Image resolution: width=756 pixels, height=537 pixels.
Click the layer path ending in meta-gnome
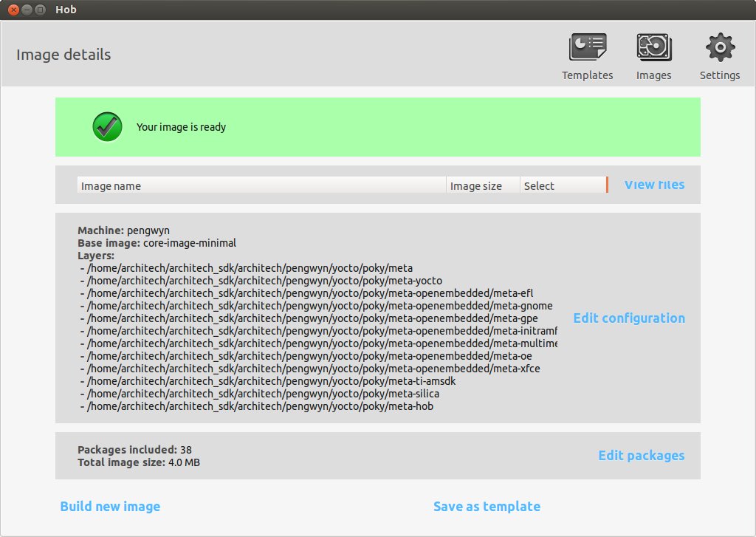pyautogui.click(x=316, y=305)
